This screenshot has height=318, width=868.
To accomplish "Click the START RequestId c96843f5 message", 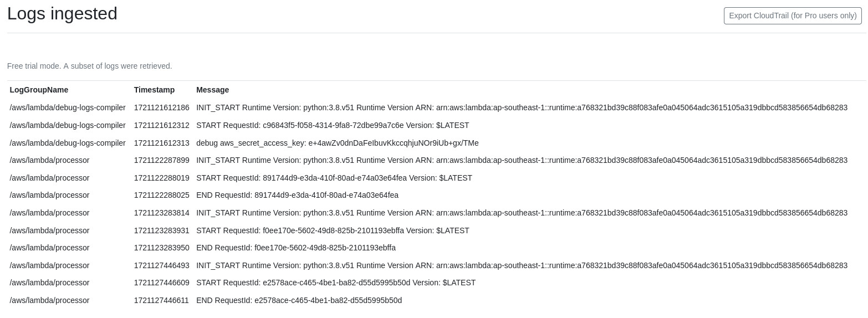I will (x=332, y=125).
